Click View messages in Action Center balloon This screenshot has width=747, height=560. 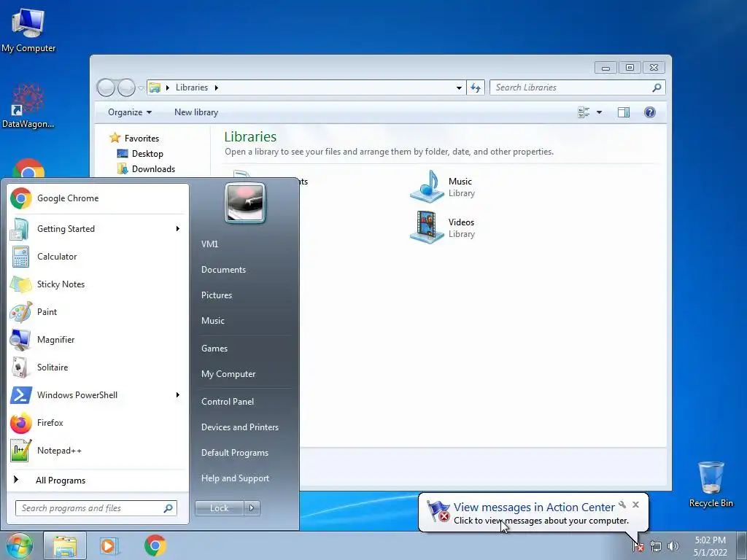(534, 507)
